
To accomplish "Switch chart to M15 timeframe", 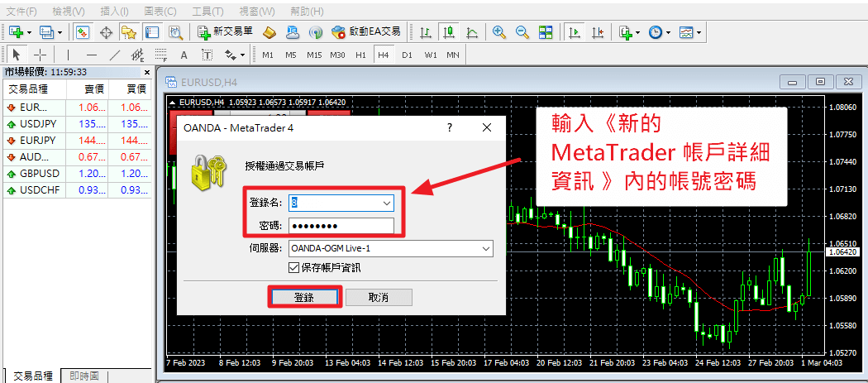I will 314,55.
